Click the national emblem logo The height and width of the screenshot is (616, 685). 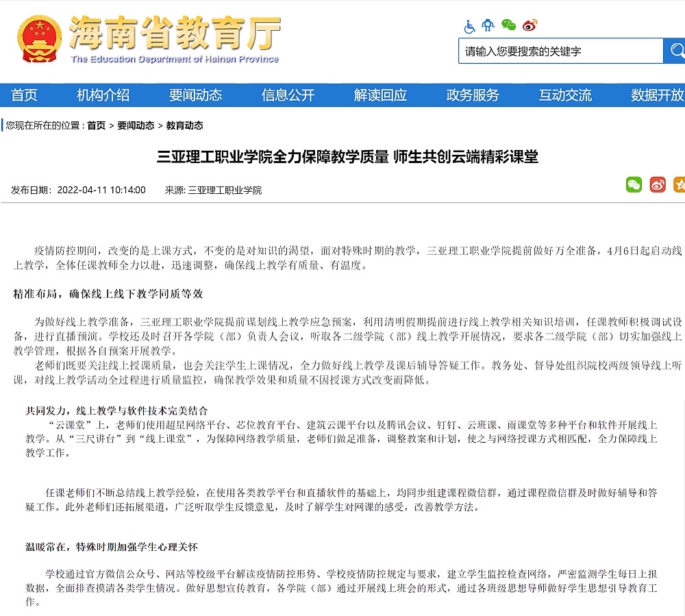click(39, 39)
